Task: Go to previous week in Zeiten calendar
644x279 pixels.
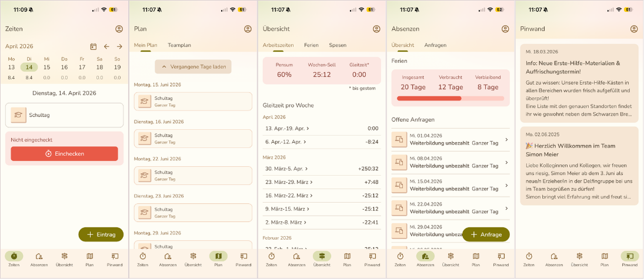Action: pos(106,46)
